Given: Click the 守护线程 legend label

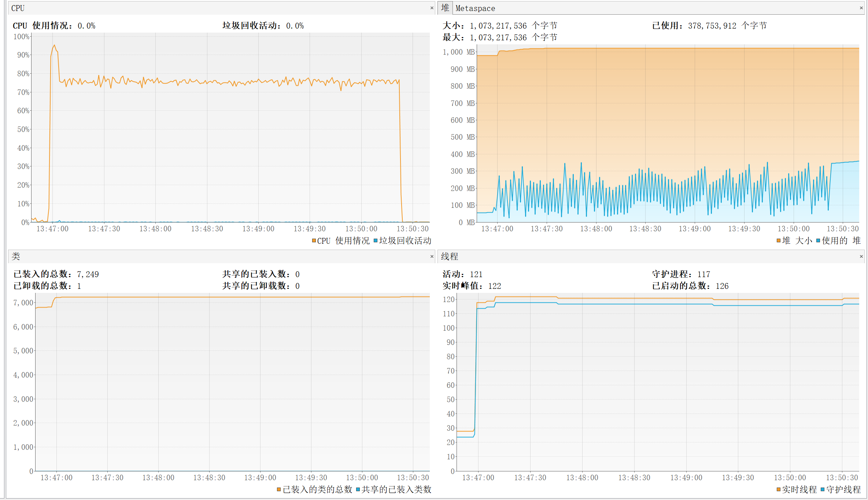Looking at the screenshot, I should pyautogui.click(x=843, y=489).
